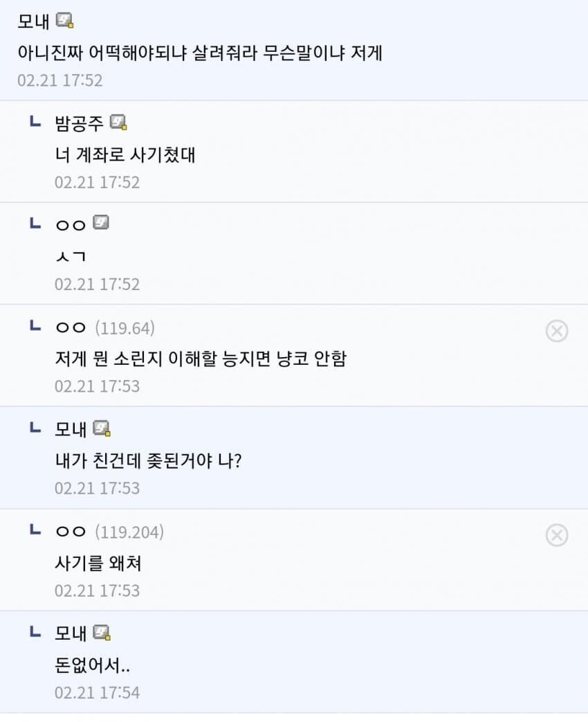The width and height of the screenshot is (588, 722).
Task: Select the comment text '돈없어서..'
Action: click(93, 665)
